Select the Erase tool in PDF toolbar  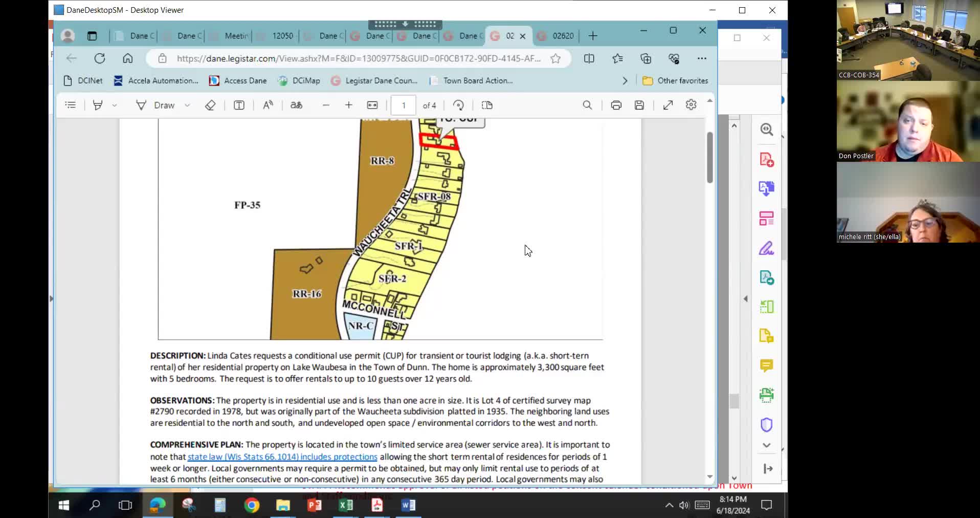tap(210, 105)
